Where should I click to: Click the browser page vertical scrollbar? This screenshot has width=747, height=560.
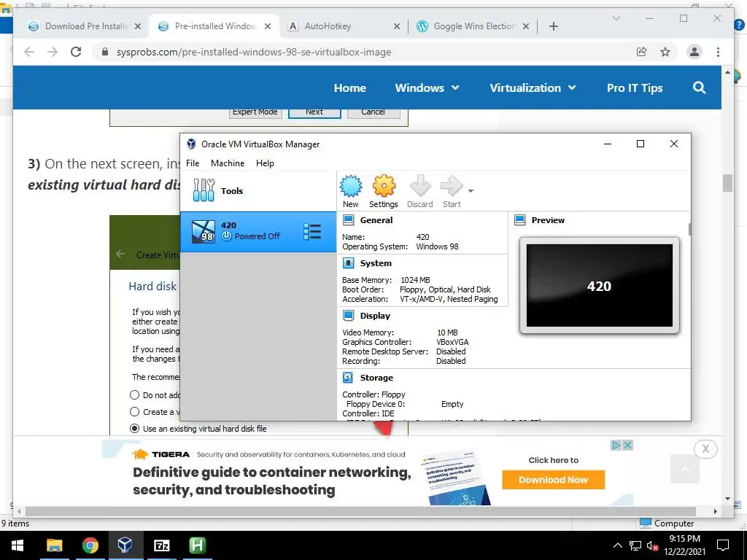coord(727,183)
